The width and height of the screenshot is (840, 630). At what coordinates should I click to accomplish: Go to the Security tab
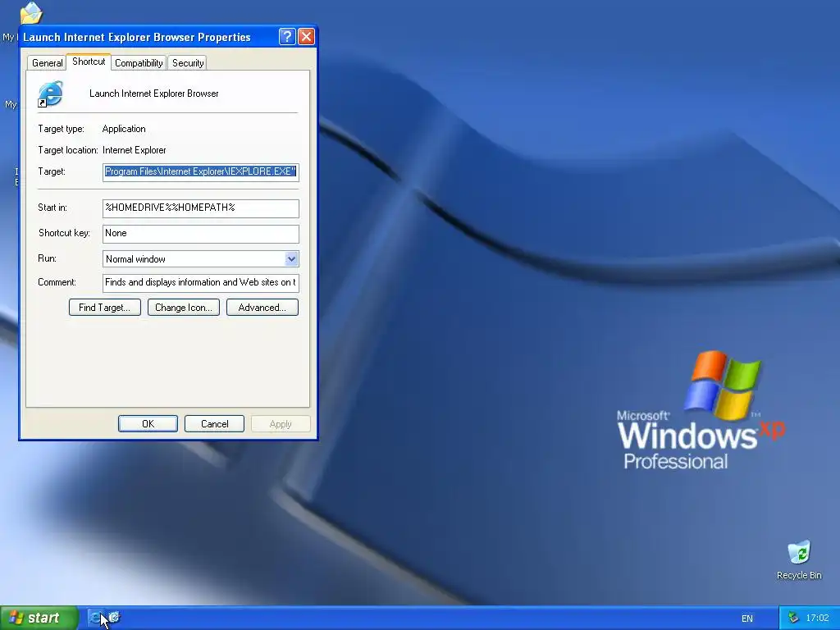point(188,63)
